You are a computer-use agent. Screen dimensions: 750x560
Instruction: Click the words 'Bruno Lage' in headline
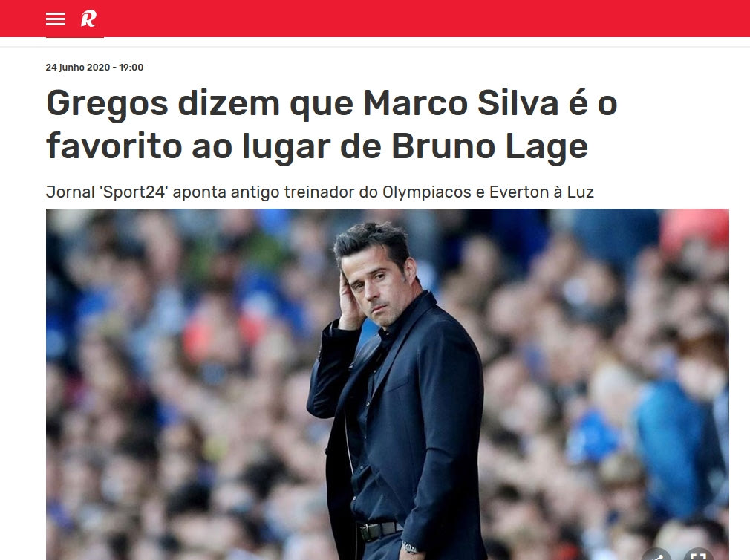(x=490, y=146)
